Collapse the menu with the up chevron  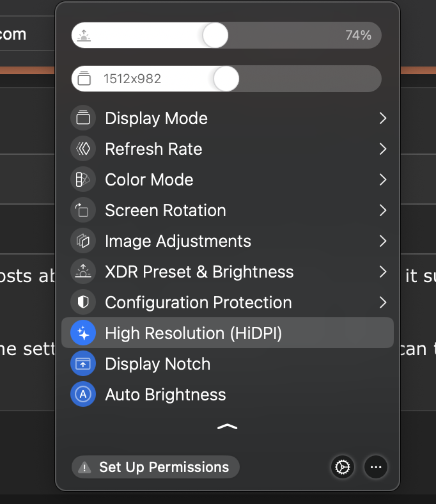(227, 427)
